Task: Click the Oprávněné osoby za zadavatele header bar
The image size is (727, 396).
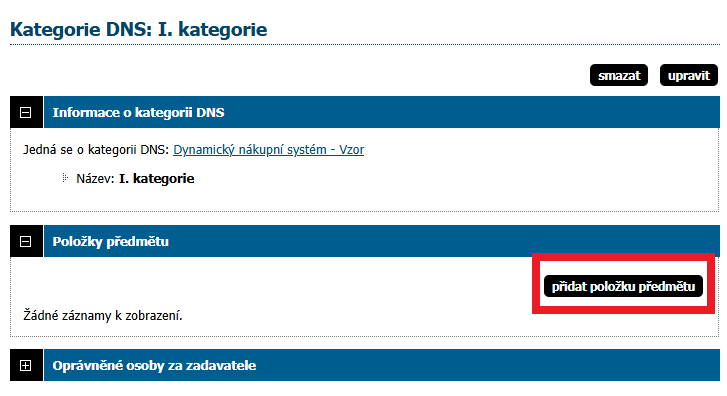Action: (x=382, y=365)
